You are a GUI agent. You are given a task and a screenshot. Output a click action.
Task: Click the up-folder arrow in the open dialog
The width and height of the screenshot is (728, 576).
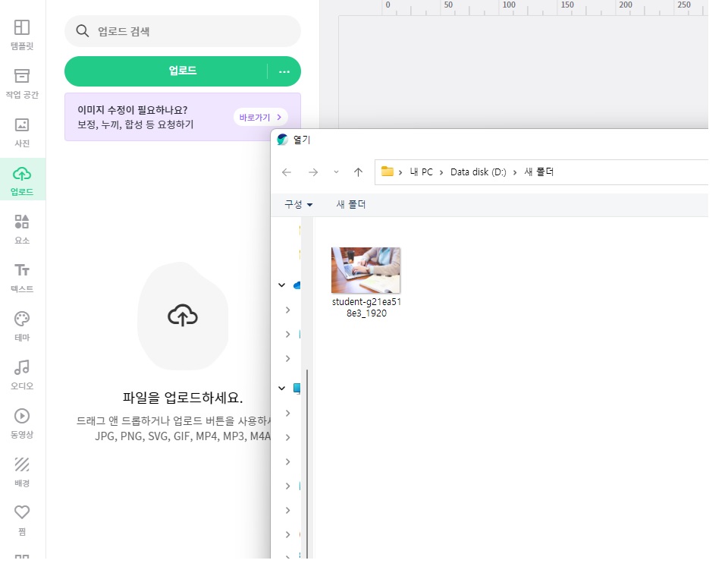(x=358, y=172)
